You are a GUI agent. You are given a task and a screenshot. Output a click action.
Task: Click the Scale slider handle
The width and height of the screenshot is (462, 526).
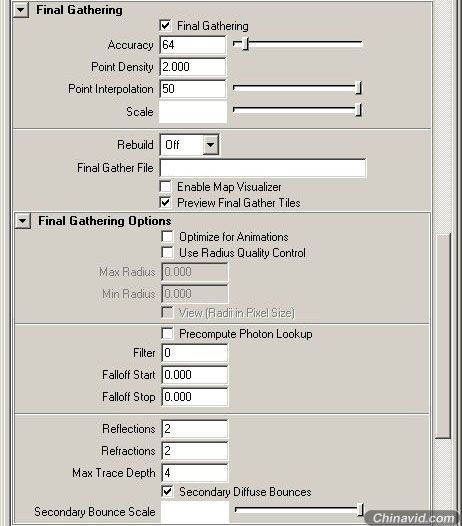[x=359, y=110]
